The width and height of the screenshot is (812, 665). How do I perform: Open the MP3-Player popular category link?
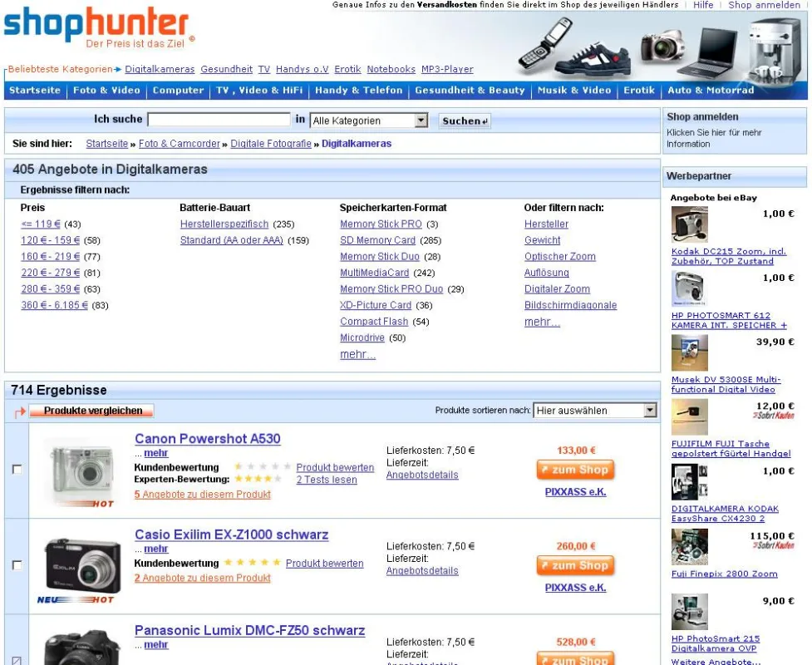tap(447, 69)
